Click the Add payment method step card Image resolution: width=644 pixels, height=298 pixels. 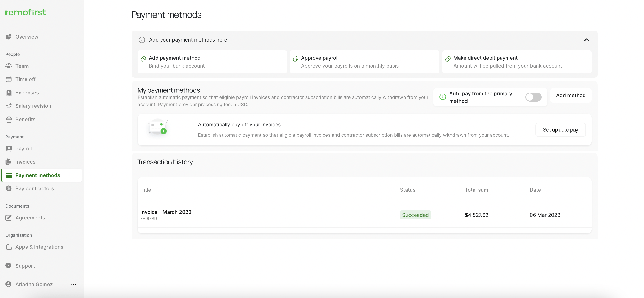click(x=212, y=62)
